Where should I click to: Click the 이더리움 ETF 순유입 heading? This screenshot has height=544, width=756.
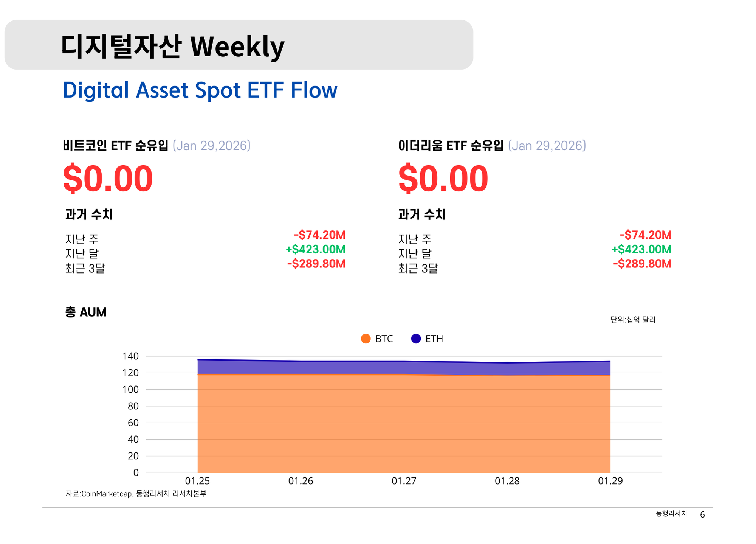click(451, 146)
